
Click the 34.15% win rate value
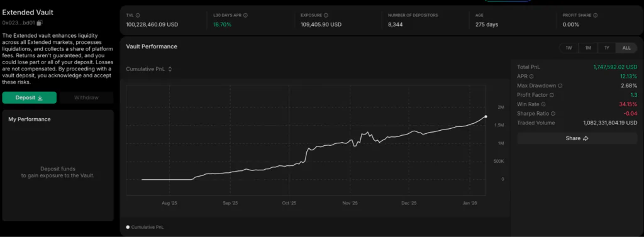[629, 104]
